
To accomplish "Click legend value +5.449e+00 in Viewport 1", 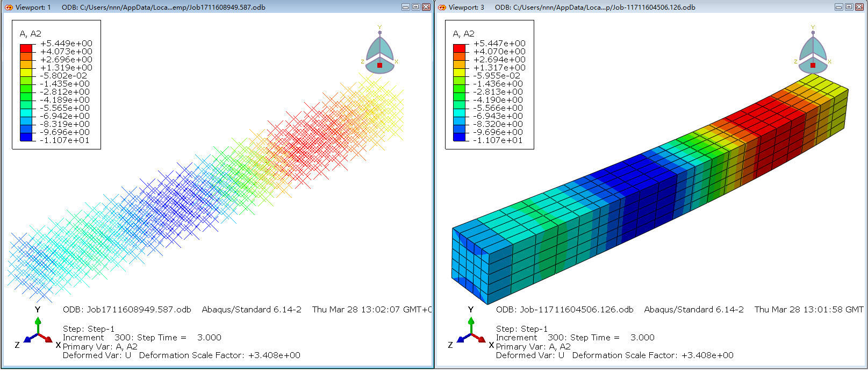I will click(x=66, y=44).
